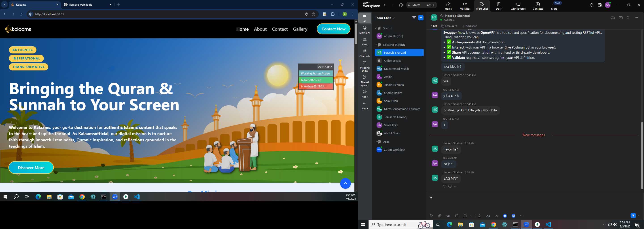The image size is (644, 229).
Task: Click the new chat plus button
Action: tap(421, 18)
